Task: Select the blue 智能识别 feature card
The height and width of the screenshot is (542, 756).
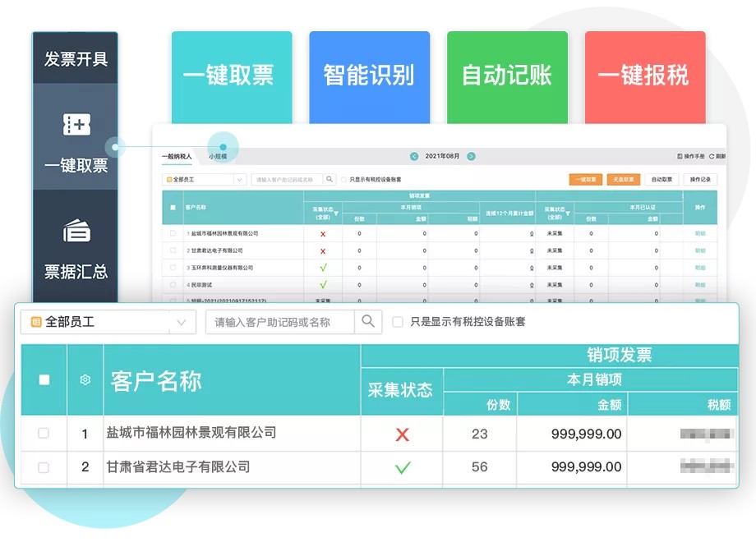Action: 369,77
